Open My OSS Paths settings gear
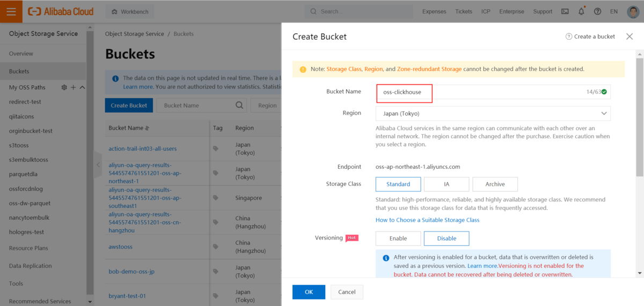 pyautogui.click(x=64, y=87)
